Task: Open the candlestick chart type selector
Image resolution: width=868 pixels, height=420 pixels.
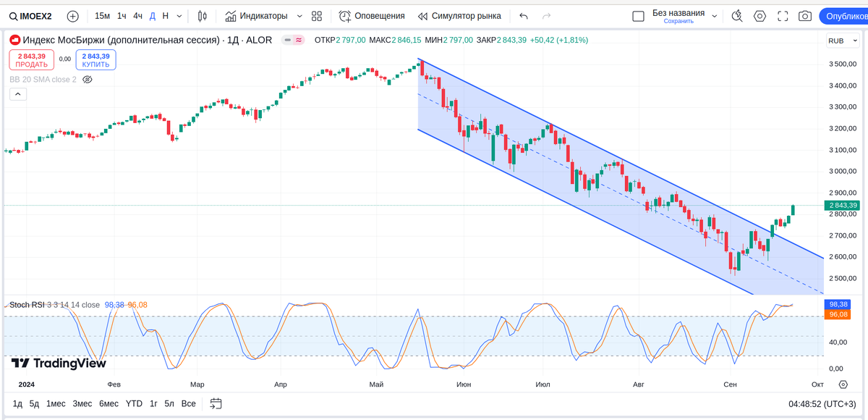Action: click(x=202, y=16)
